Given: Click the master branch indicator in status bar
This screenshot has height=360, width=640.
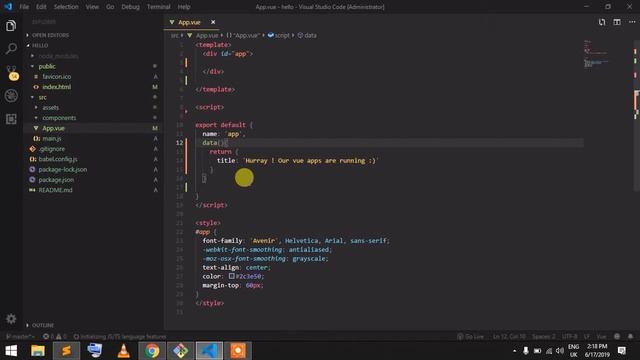Looking at the screenshot, I should [20, 337].
